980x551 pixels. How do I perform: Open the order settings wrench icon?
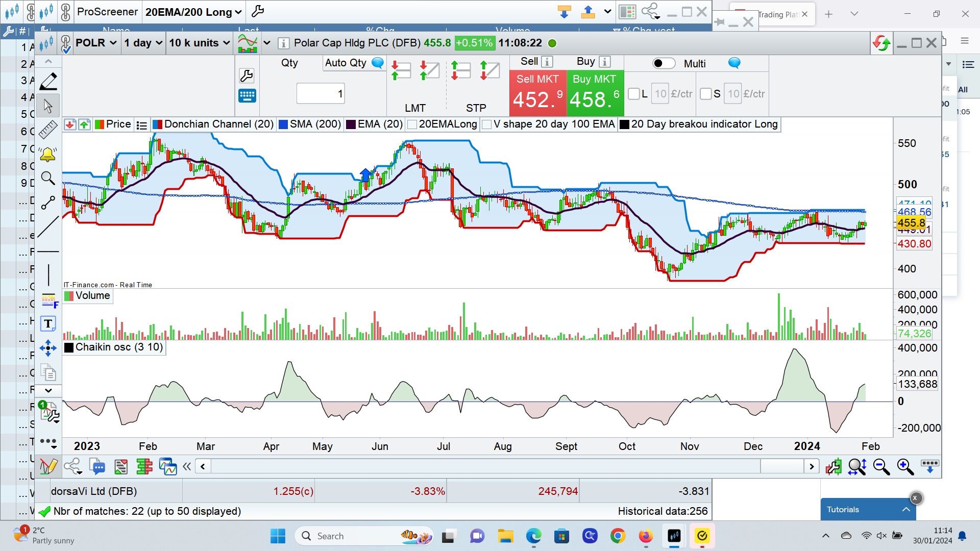pos(247,76)
